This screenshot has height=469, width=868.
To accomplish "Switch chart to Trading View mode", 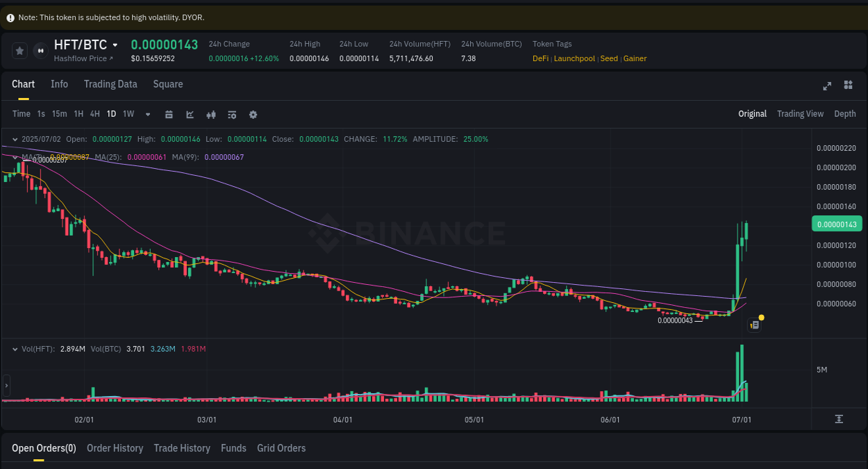I will 800,114.
